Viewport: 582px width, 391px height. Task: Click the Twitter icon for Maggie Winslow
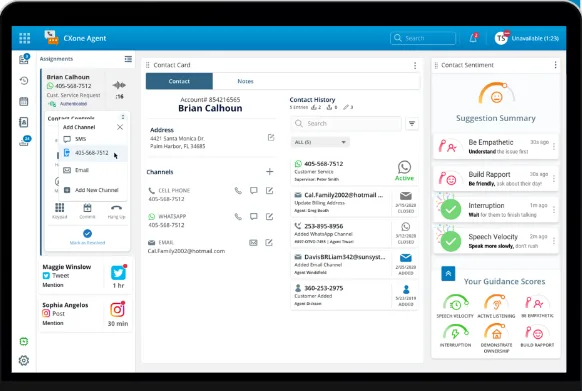point(118,273)
